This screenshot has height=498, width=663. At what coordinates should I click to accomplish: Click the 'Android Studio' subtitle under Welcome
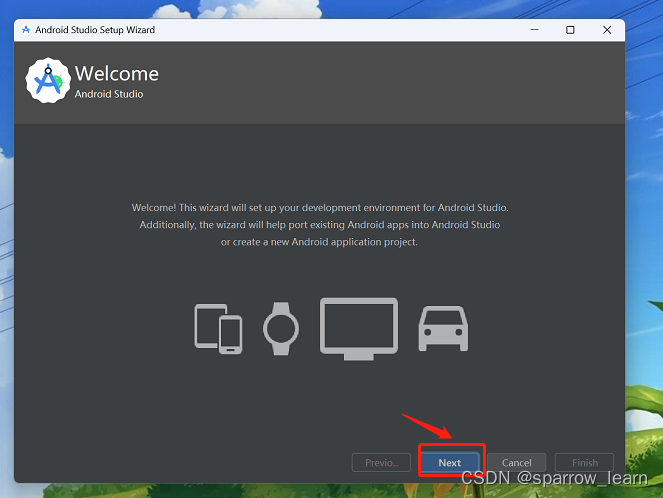click(109, 94)
